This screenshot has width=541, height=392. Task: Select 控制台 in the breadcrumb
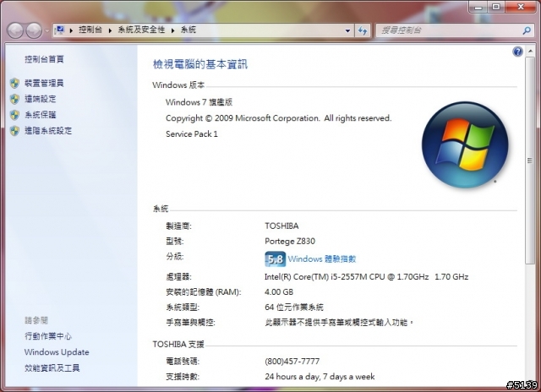[x=90, y=30]
